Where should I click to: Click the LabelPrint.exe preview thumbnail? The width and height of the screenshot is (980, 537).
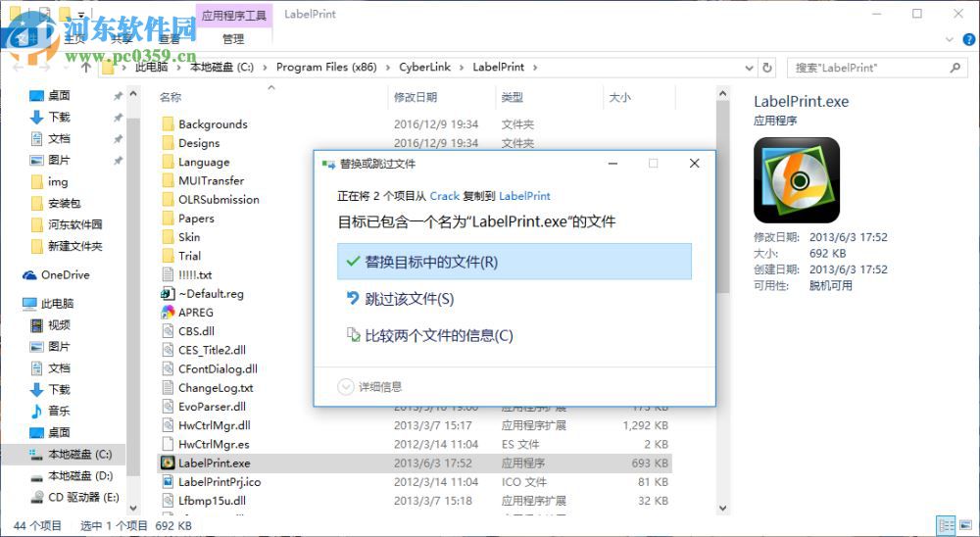pyautogui.click(x=796, y=180)
